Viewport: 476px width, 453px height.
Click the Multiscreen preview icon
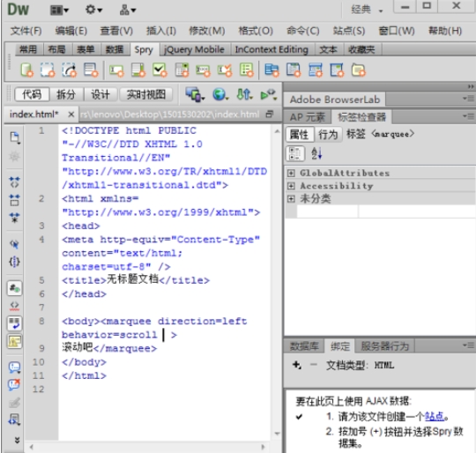click(195, 94)
